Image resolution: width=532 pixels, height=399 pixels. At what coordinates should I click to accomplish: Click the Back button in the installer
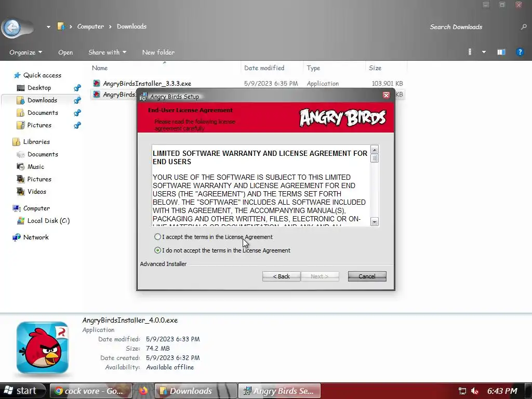(x=281, y=276)
